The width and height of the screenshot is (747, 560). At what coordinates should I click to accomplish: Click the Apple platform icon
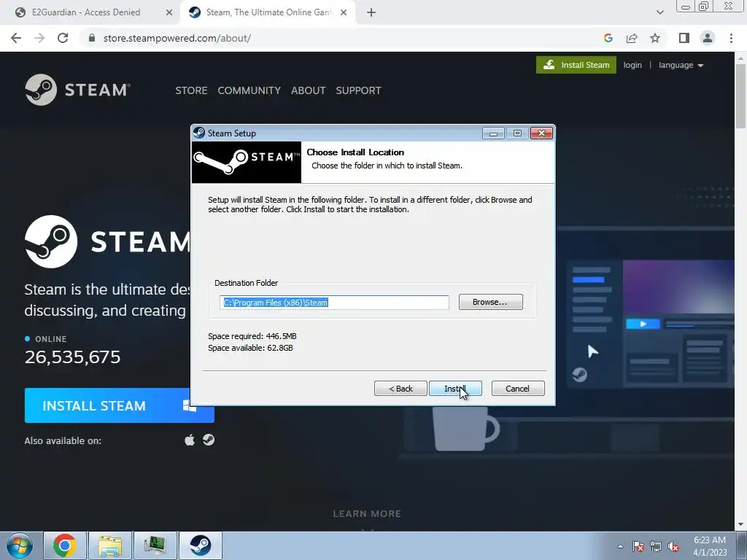pos(190,440)
